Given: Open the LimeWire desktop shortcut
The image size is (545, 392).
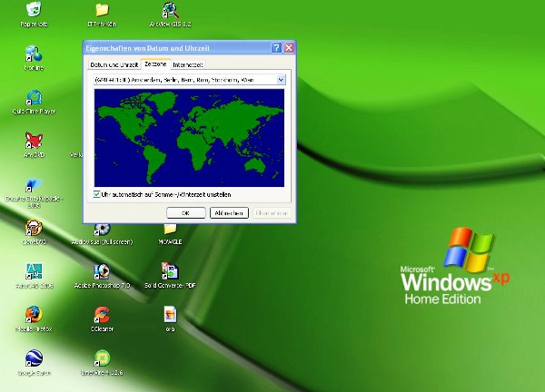Looking at the screenshot, I should pos(102,358).
